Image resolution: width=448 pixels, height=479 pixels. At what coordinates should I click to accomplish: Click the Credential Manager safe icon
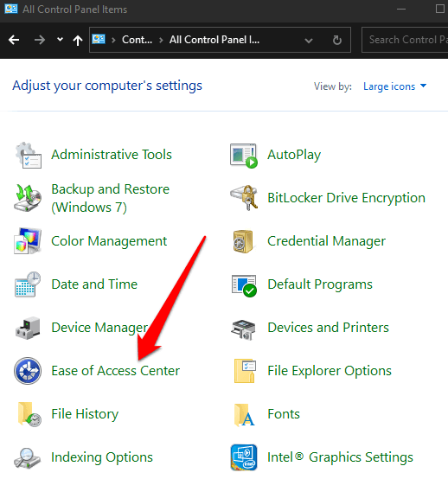tap(243, 241)
